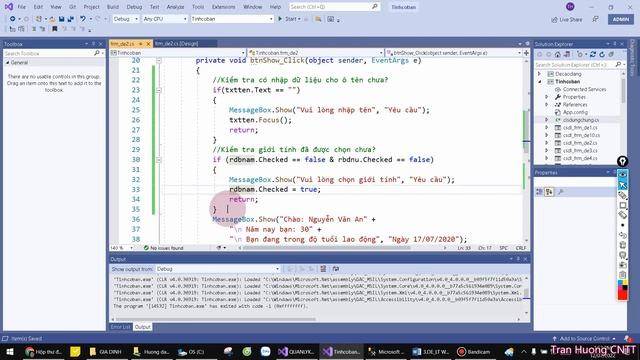Switch to the frm_de2.cs [Design] tab
Image resolution: width=640 pixels, height=360 pixels.
[176, 44]
